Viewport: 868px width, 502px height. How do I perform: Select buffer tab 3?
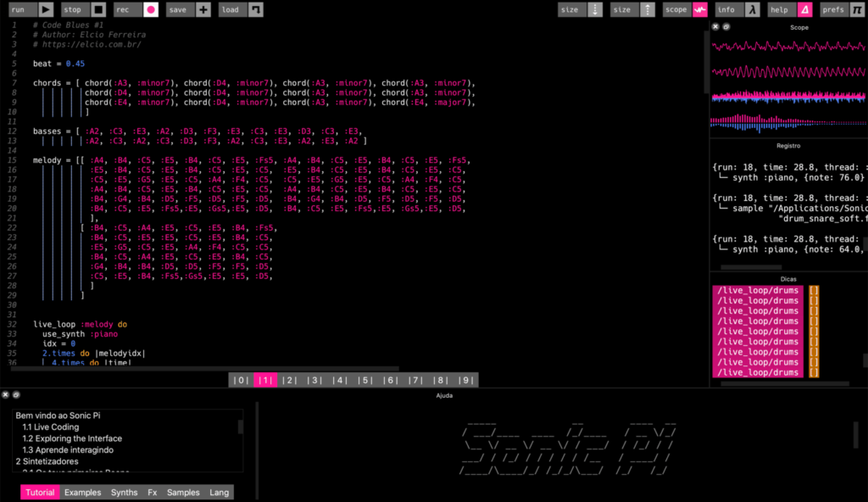tap(314, 380)
